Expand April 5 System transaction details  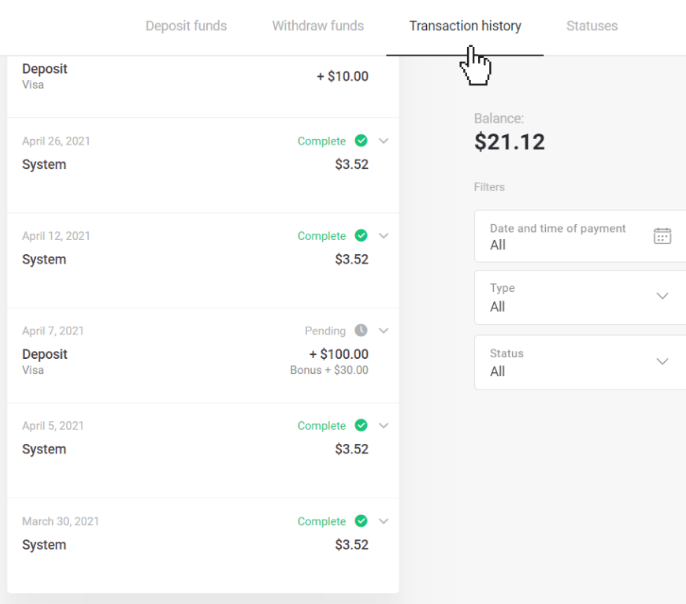(x=384, y=426)
